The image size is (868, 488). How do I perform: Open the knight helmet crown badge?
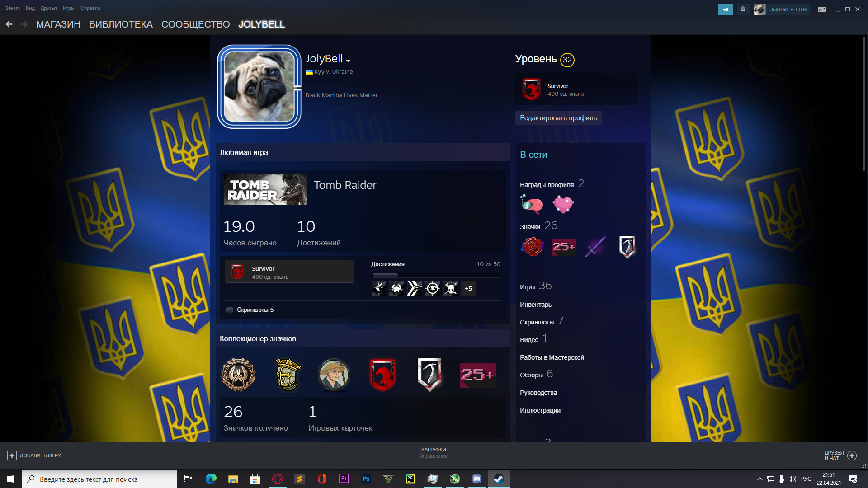(x=288, y=375)
